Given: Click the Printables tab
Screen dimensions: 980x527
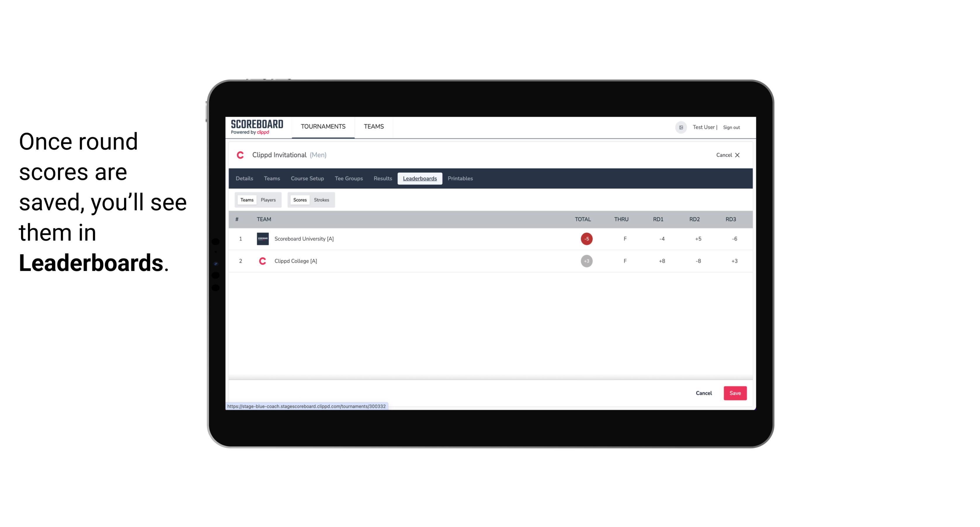Looking at the screenshot, I should point(460,178).
